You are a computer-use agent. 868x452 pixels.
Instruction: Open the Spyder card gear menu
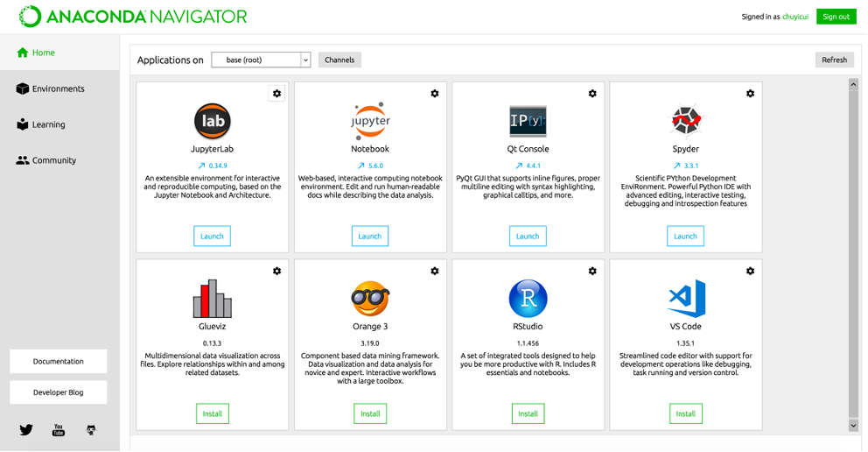pos(750,94)
